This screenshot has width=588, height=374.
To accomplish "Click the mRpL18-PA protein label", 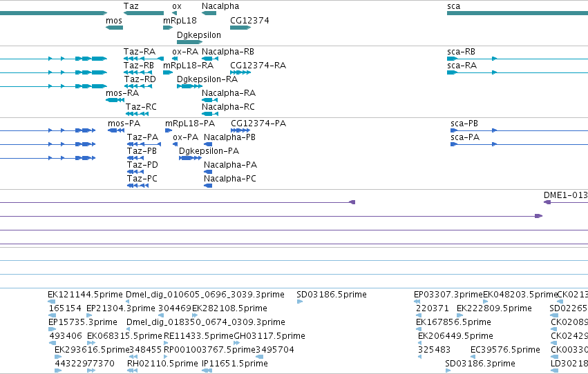I will [x=190, y=124].
